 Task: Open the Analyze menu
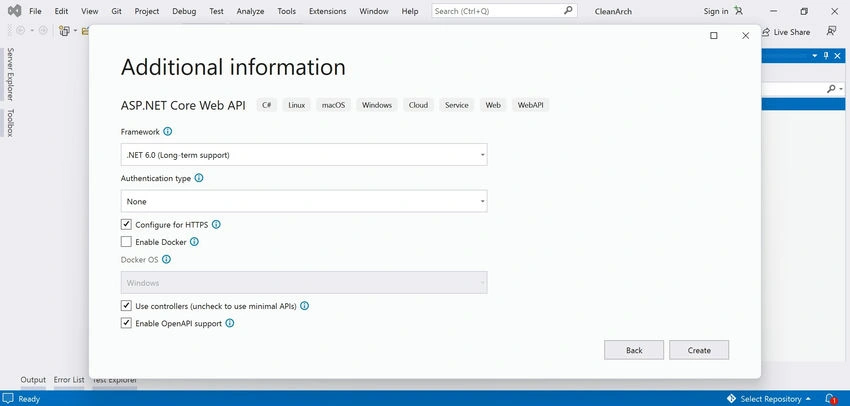pyautogui.click(x=250, y=11)
